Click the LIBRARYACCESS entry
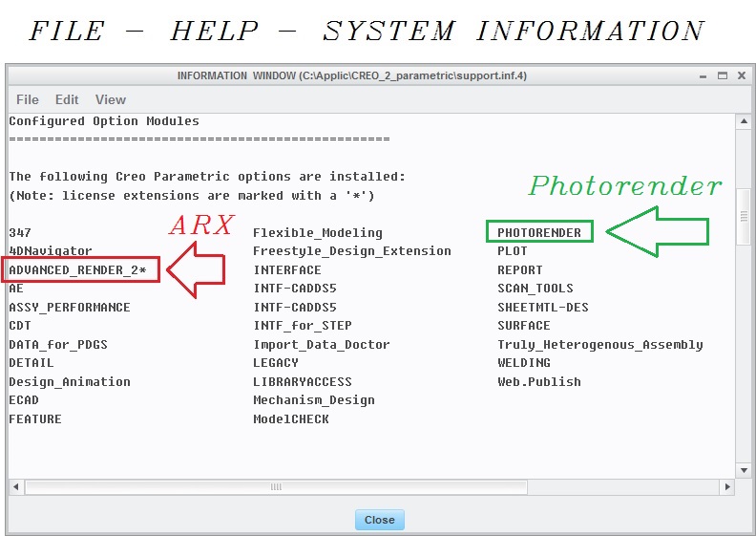The height and width of the screenshot is (536, 756). [303, 381]
